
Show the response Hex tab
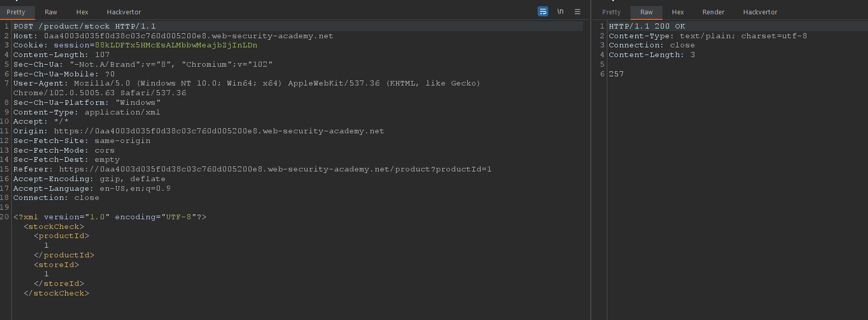pos(678,12)
